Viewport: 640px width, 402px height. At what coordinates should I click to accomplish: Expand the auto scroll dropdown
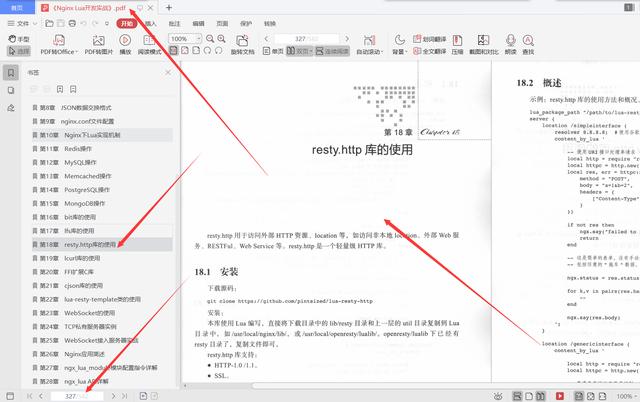tap(382, 52)
